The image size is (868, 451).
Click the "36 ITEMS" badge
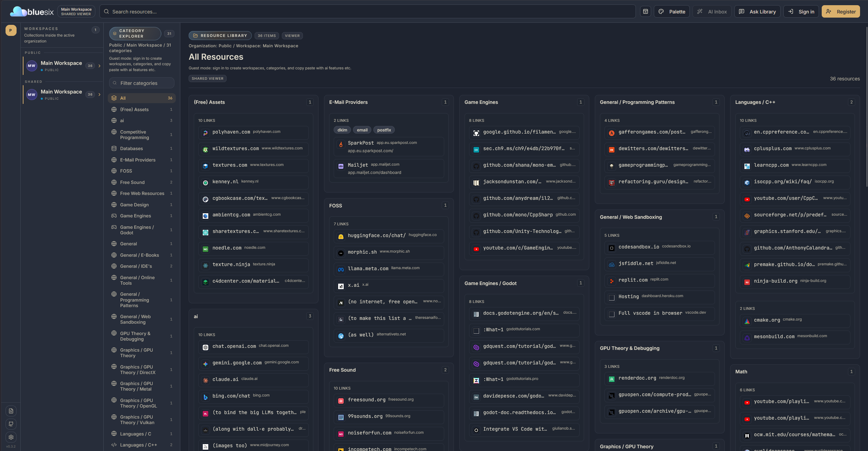[267, 36]
